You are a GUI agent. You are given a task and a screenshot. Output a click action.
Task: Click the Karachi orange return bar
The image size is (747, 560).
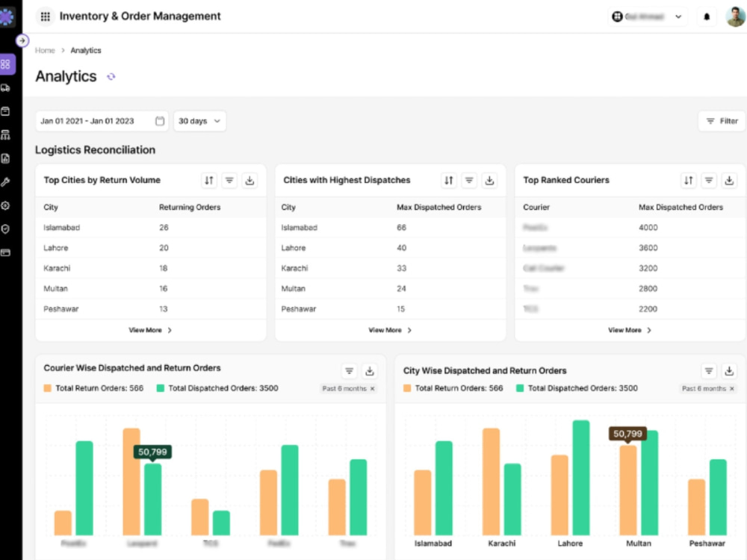click(492, 482)
